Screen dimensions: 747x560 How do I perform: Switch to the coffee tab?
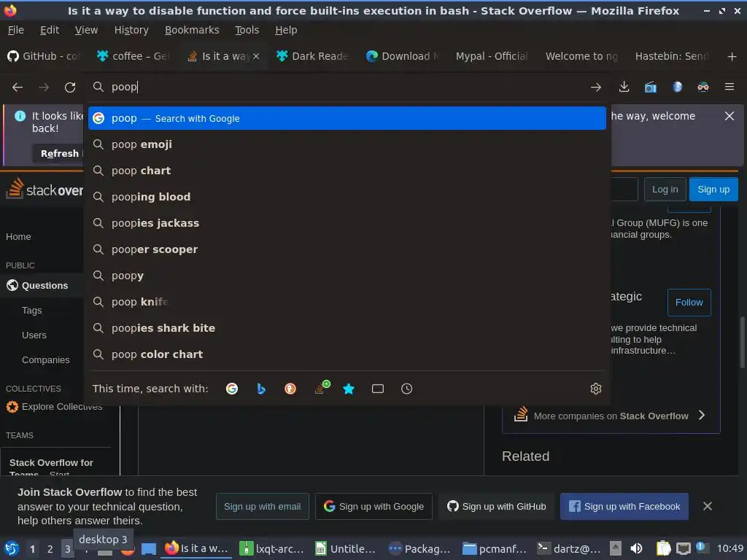tap(133, 56)
